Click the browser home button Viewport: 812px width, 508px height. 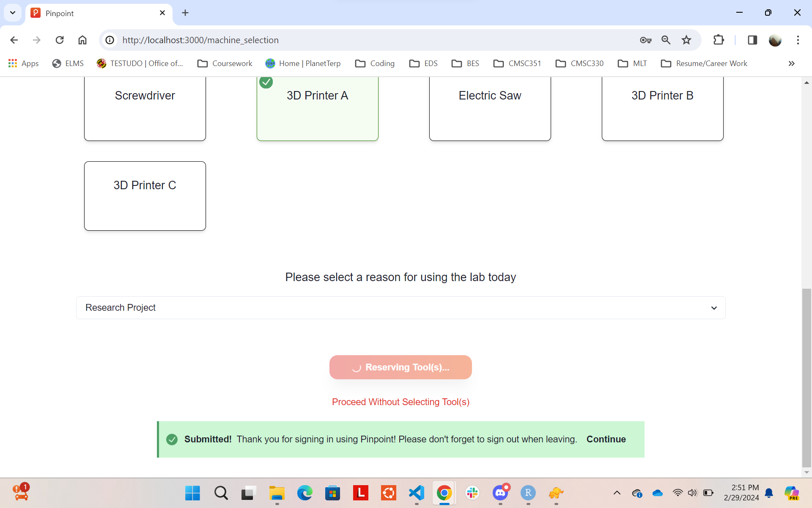[82, 40]
